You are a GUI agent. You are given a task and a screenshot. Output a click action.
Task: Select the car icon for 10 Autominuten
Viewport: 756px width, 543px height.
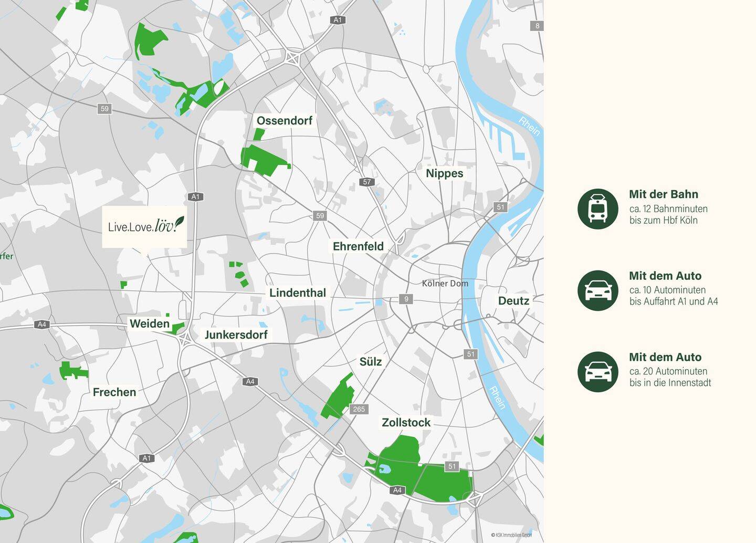[x=598, y=290]
